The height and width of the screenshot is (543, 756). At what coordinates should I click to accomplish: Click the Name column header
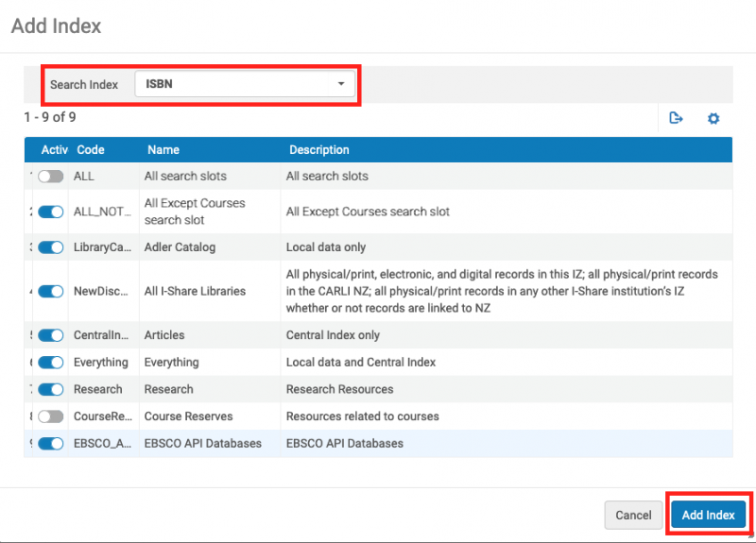pos(163,150)
